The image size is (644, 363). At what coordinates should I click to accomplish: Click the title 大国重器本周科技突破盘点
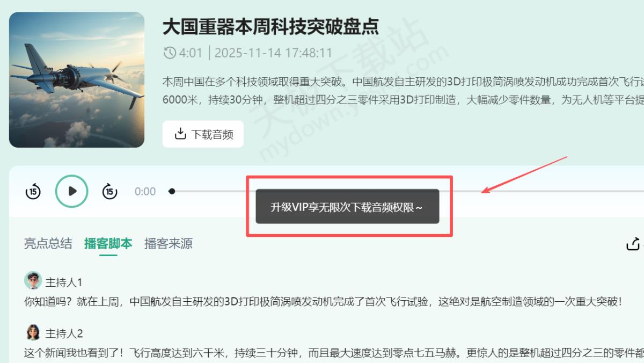[x=270, y=26]
